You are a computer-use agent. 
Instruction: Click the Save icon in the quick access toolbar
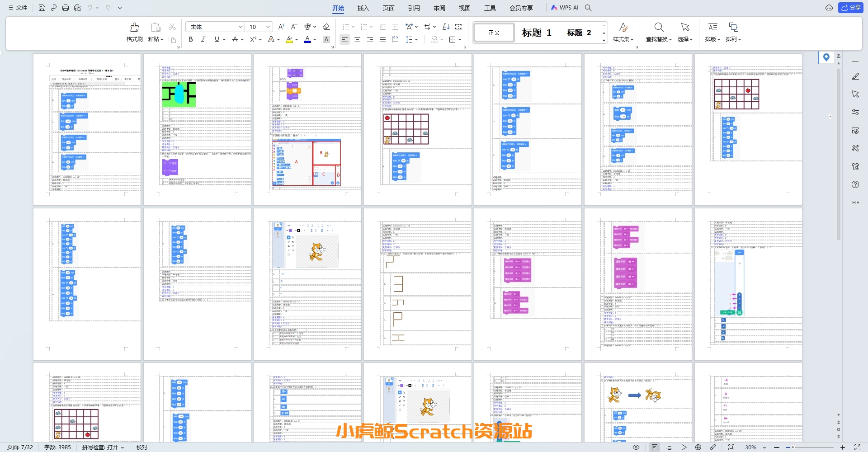pyautogui.click(x=42, y=8)
